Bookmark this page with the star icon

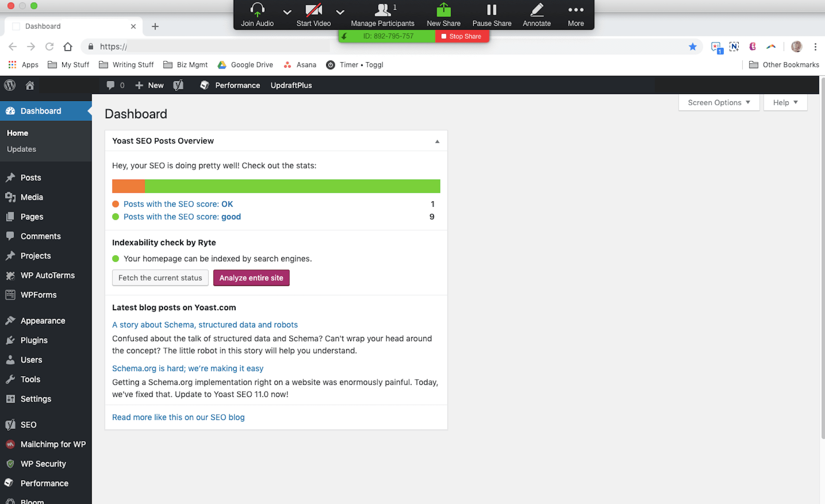pyautogui.click(x=693, y=47)
